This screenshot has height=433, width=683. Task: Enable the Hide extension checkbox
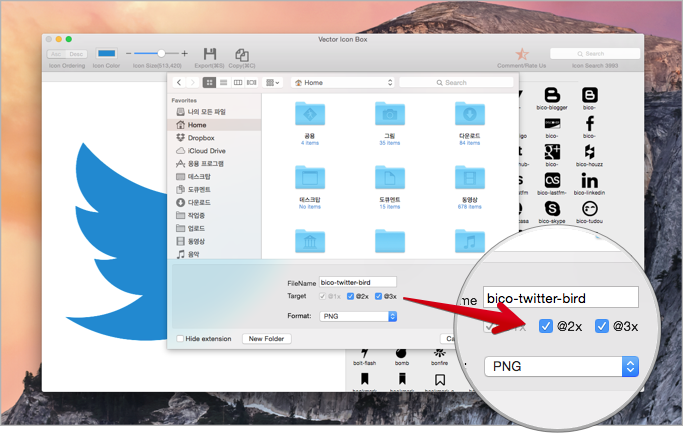180,338
